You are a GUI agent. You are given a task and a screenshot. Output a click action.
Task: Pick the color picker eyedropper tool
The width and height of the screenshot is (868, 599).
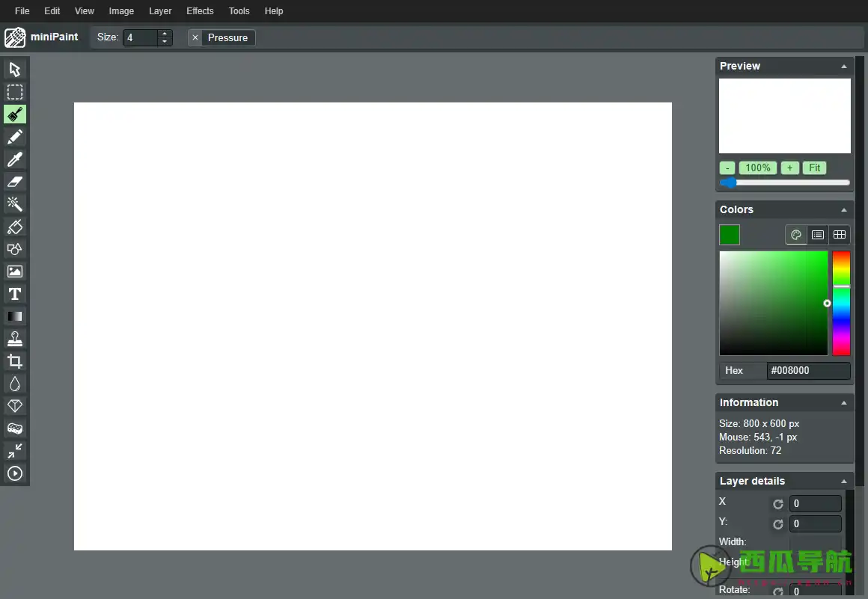tap(15, 159)
